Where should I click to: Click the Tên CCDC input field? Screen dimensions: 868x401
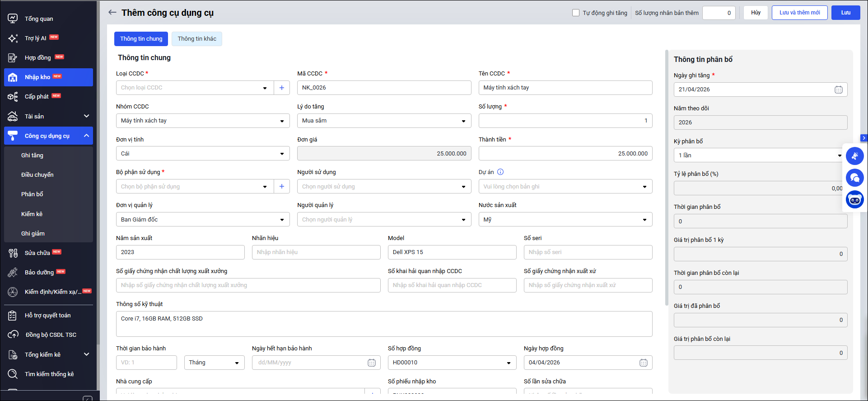click(565, 88)
